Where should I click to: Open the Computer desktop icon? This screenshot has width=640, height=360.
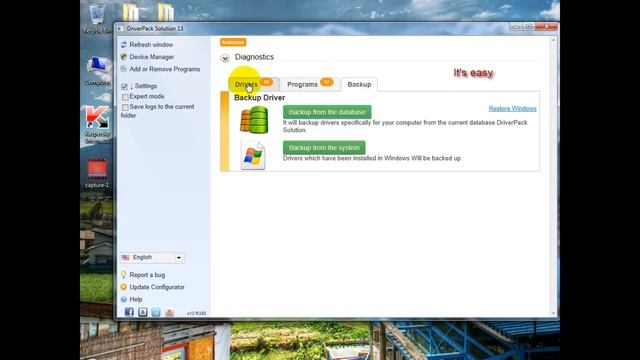tap(98, 71)
